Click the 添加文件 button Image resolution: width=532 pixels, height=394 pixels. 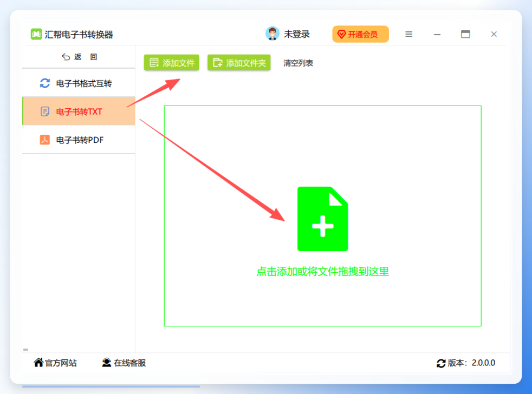(x=171, y=63)
